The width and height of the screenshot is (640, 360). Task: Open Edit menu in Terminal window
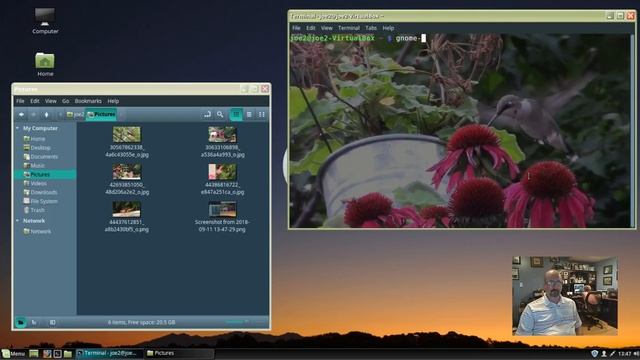[x=311, y=28]
